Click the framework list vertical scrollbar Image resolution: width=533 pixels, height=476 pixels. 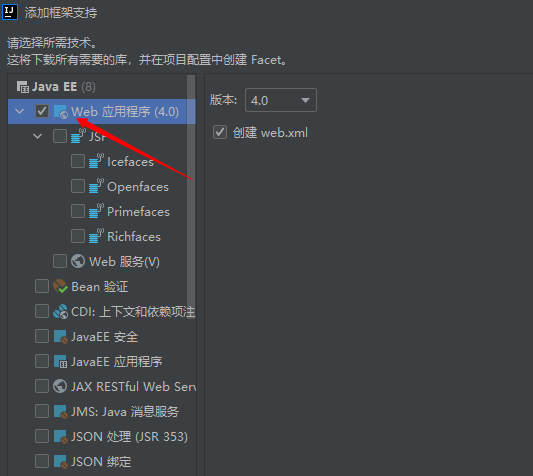(191, 190)
